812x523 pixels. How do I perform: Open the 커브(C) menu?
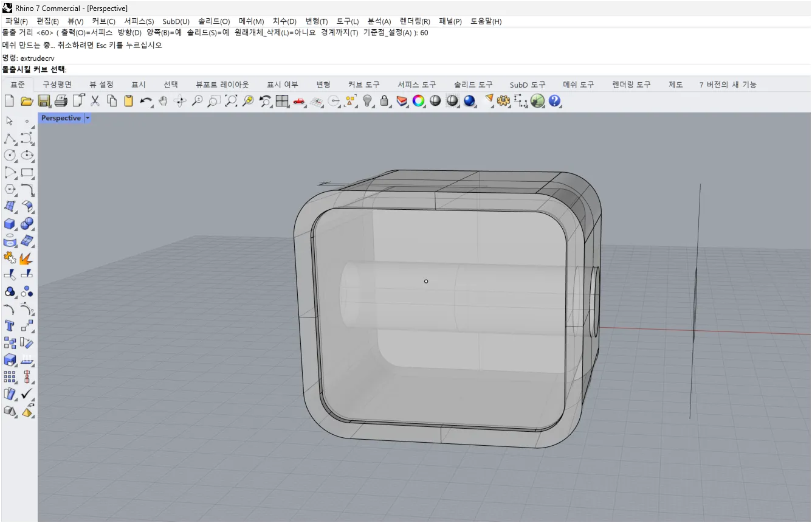[x=104, y=21]
